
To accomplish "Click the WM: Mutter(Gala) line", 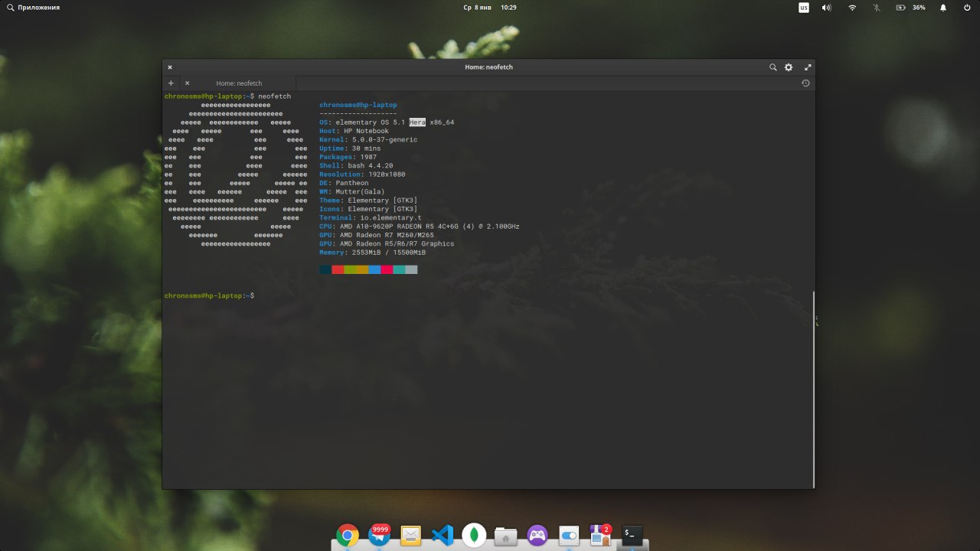I will point(352,191).
